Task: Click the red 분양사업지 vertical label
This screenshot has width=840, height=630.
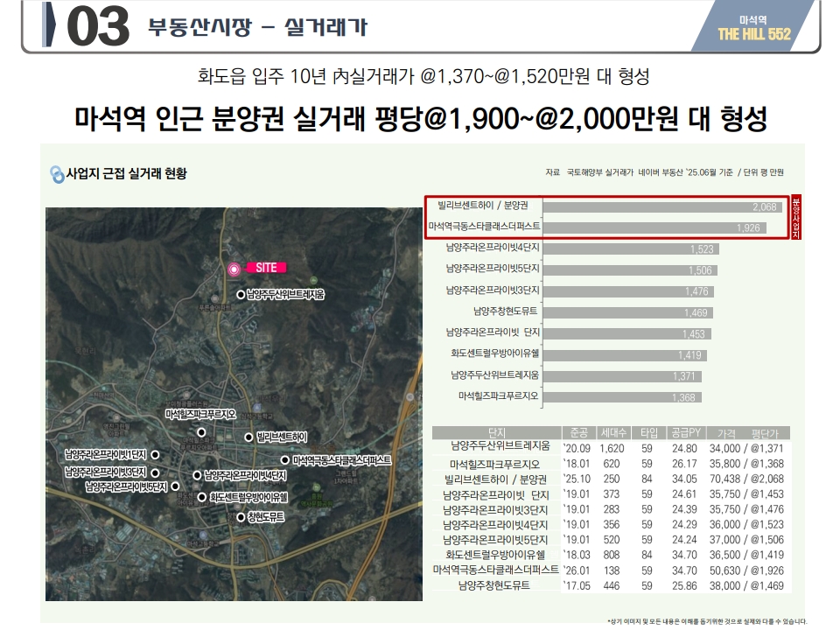Action: click(x=795, y=217)
